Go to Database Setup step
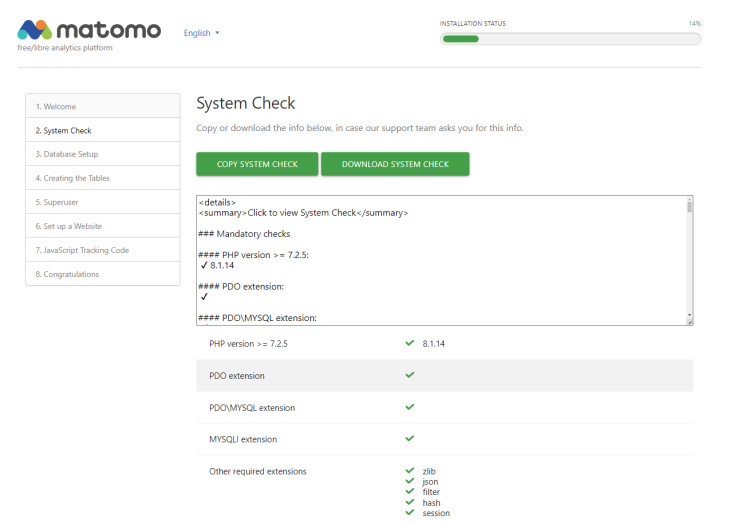This screenshot has width=750, height=523. click(x=102, y=154)
